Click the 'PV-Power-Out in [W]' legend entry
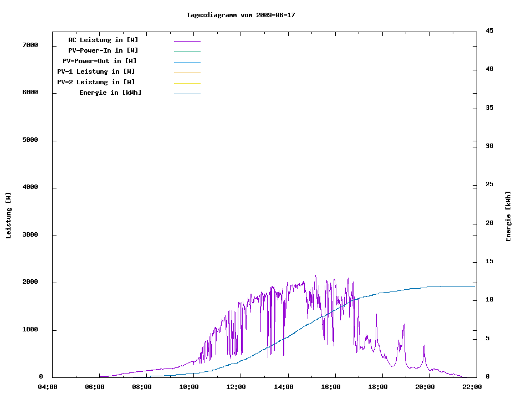 click(x=100, y=61)
